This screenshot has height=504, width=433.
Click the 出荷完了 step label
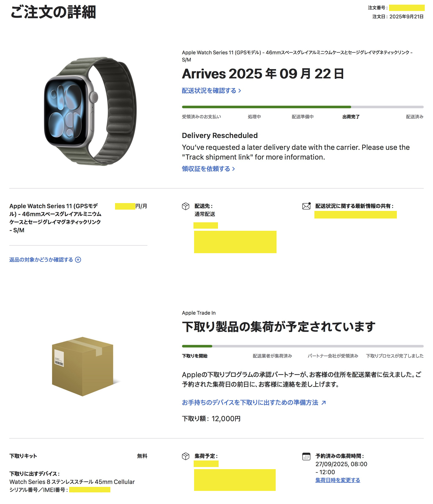[x=351, y=117]
